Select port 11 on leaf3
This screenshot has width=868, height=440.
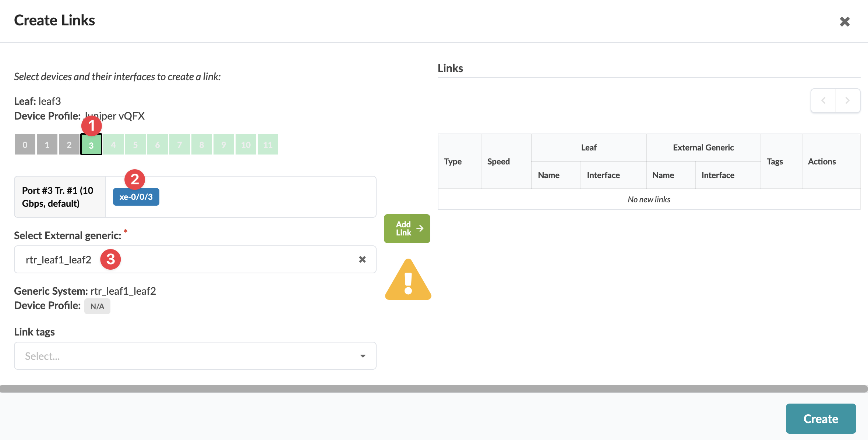(x=268, y=145)
